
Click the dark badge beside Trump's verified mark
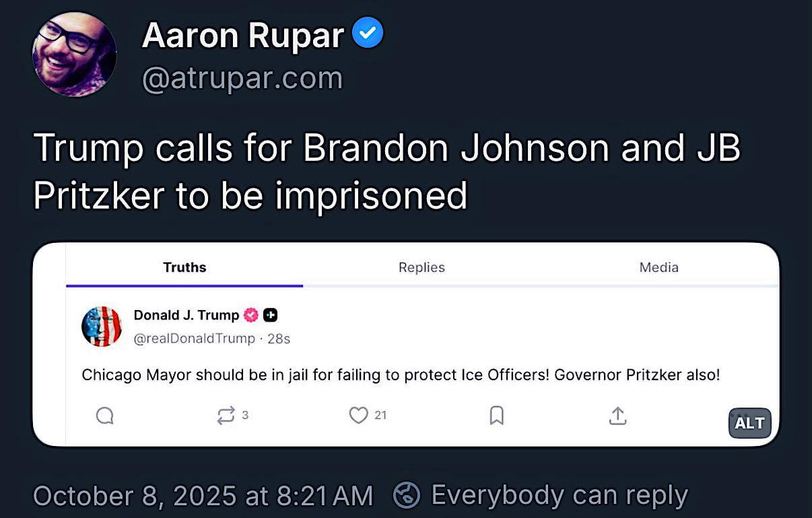coord(270,315)
